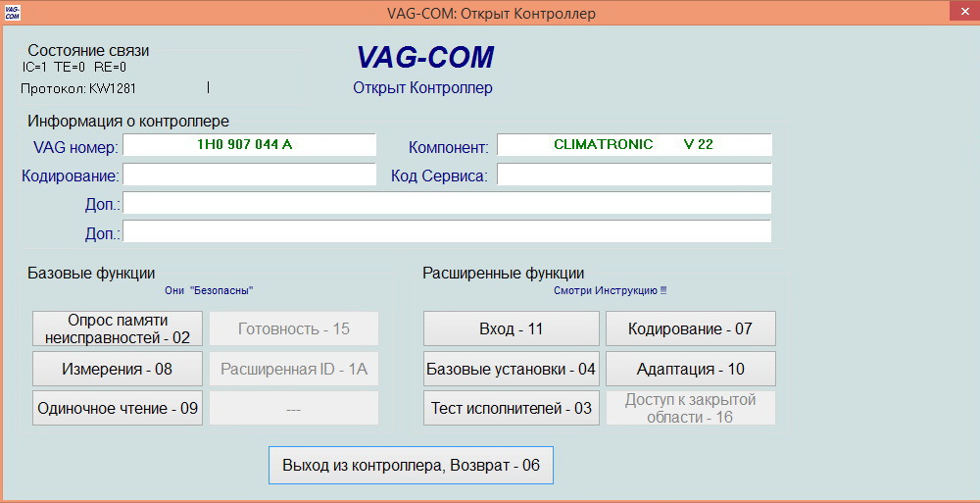
Task: Click the Вход - 11 login button
Action: point(512,328)
